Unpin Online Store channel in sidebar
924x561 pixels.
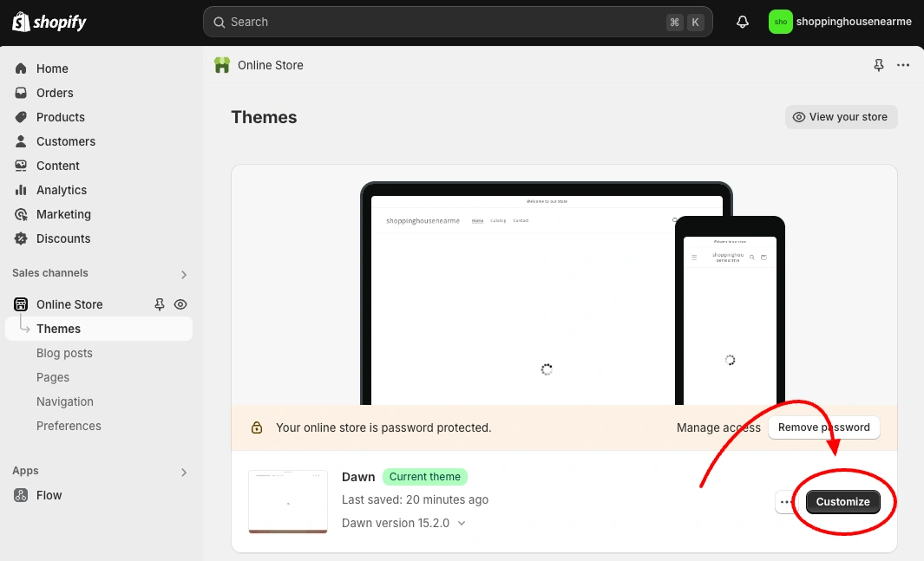point(159,304)
